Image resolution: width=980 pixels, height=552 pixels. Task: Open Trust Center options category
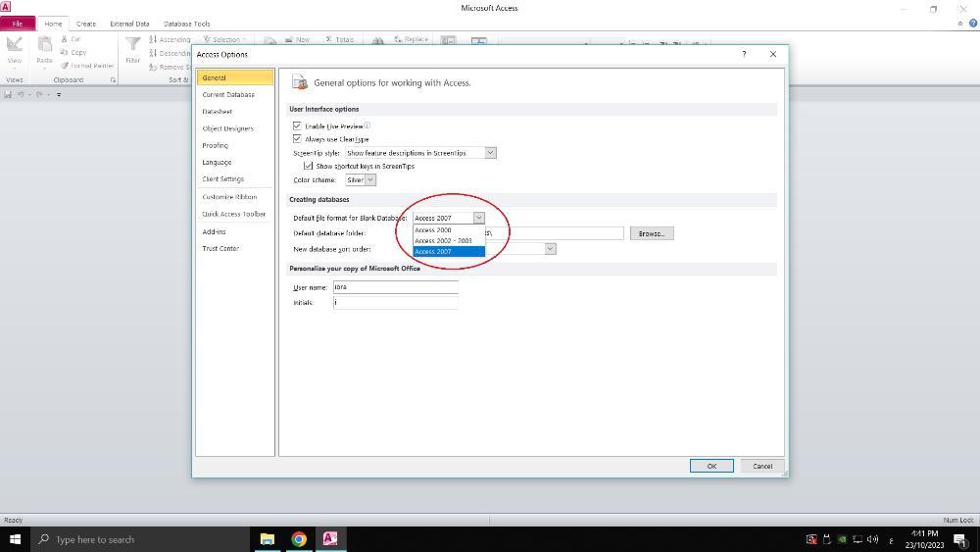[x=235, y=248]
